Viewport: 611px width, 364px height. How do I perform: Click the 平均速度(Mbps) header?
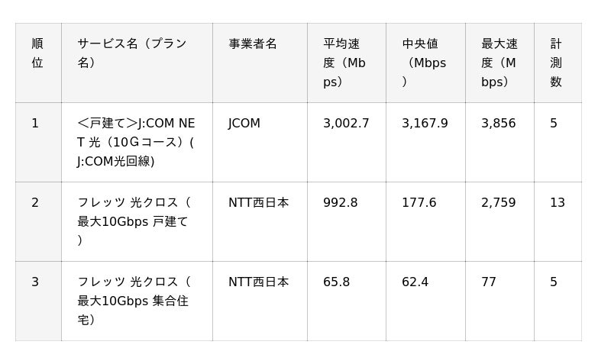pos(347,63)
